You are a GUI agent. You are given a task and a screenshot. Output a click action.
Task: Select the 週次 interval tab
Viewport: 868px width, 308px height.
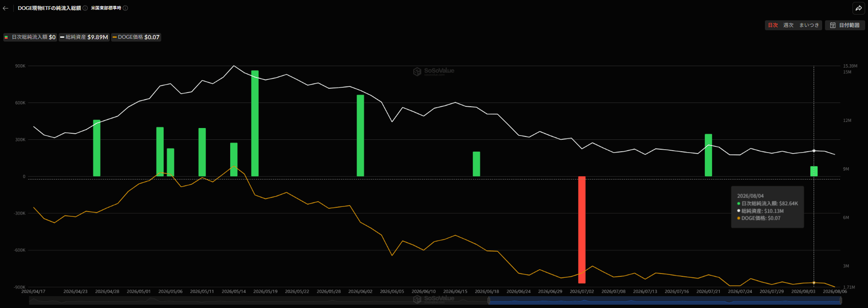[x=788, y=26]
